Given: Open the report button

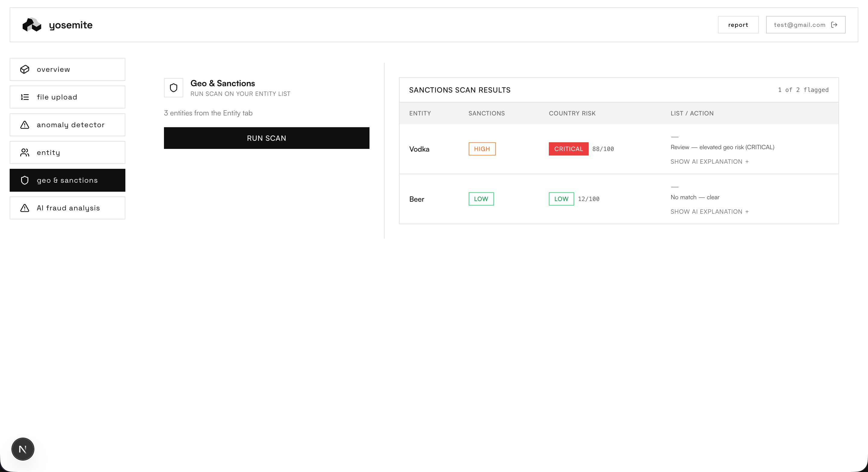Looking at the screenshot, I should point(738,25).
